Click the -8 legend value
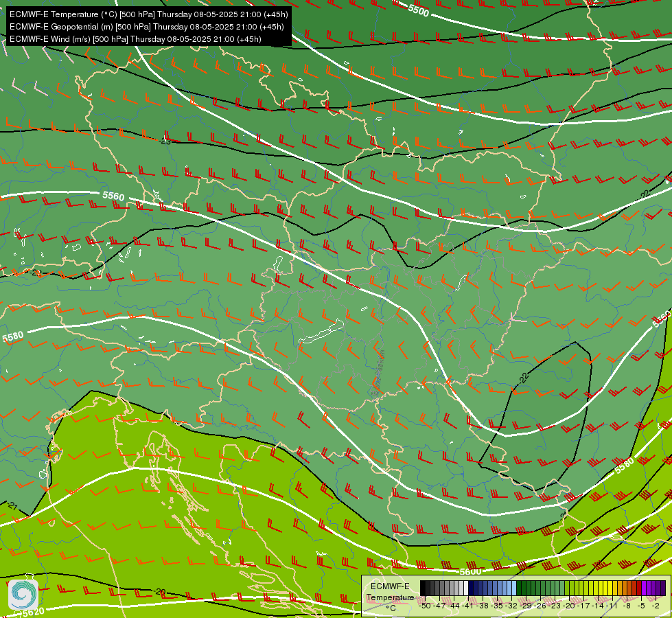672x618 pixels. coord(627,606)
